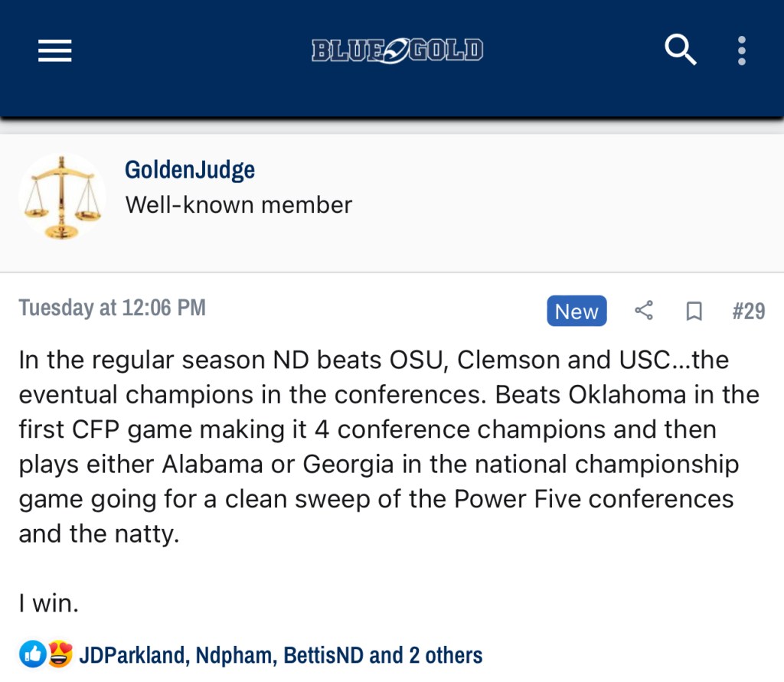Open the #29 post permalink
The height and width of the screenshot is (682, 784).
(748, 312)
